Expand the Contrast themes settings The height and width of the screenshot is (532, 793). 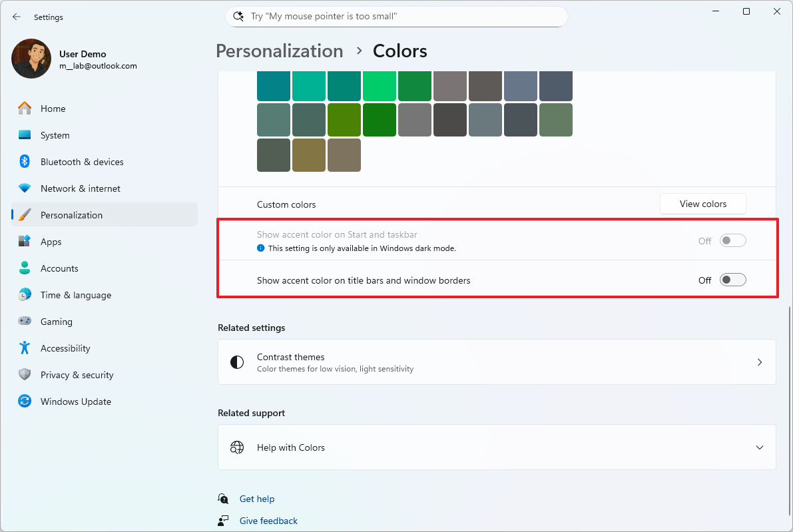click(x=759, y=362)
